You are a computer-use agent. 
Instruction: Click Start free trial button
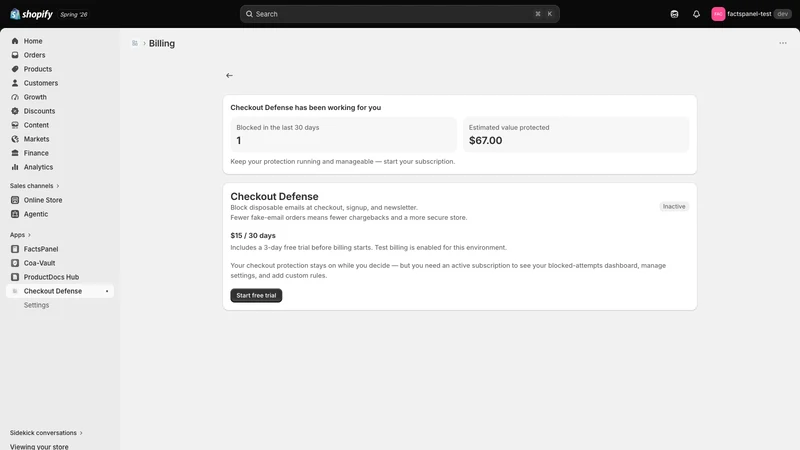(256, 295)
